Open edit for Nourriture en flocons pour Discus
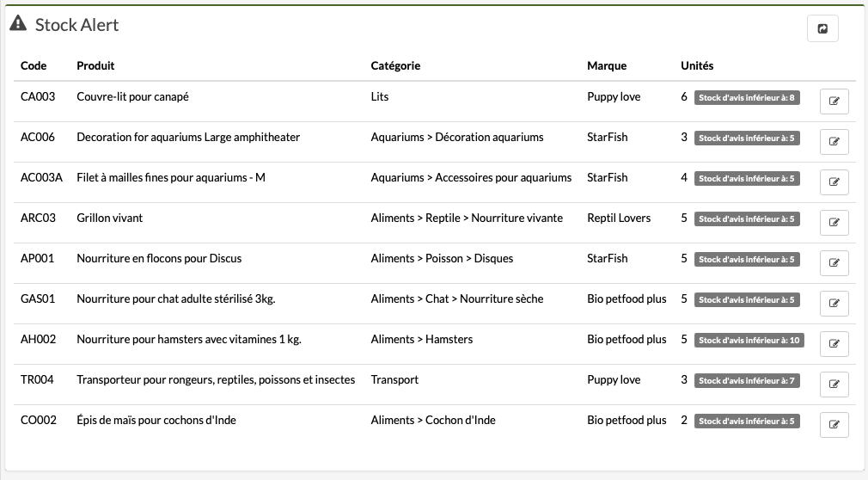Screen dimensions: 868x480 pyautogui.click(x=834, y=263)
